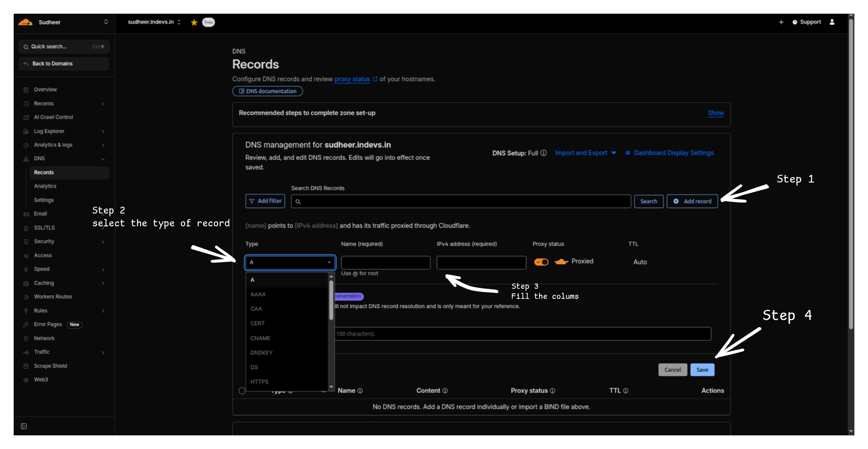Click the Proxy status column info icon

pos(552,391)
